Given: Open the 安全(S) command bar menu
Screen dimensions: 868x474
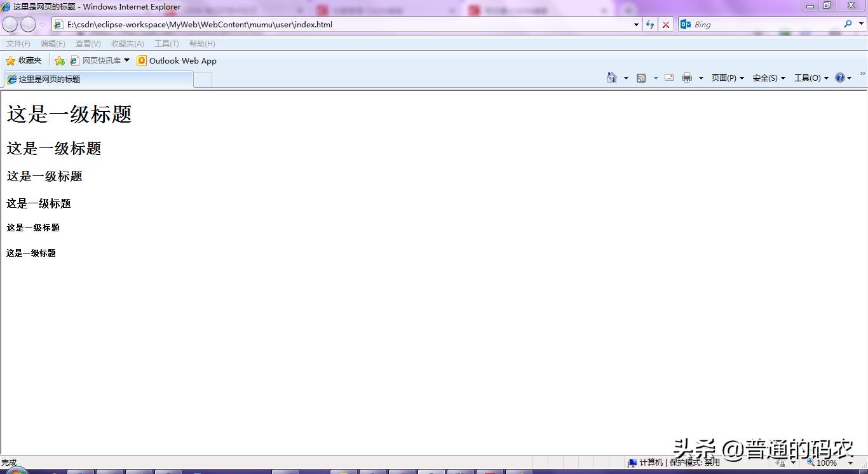Looking at the screenshot, I should pyautogui.click(x=769, y=78).
